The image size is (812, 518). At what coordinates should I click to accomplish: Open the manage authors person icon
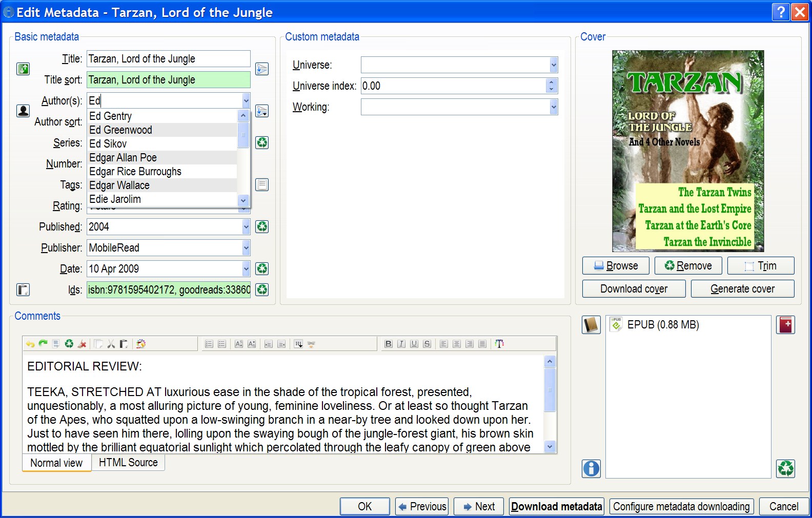(23, 111)
